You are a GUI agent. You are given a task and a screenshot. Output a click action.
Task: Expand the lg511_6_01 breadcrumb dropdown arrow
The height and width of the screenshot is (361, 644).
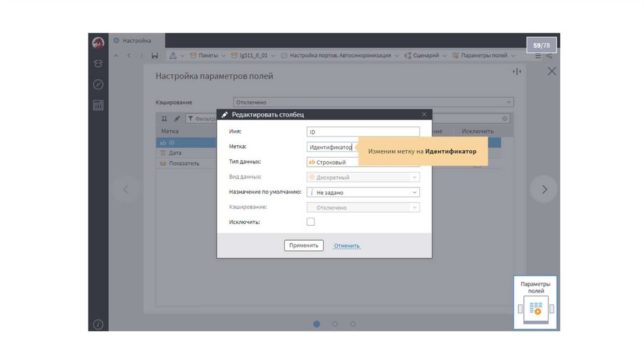[x=273, y=55]
